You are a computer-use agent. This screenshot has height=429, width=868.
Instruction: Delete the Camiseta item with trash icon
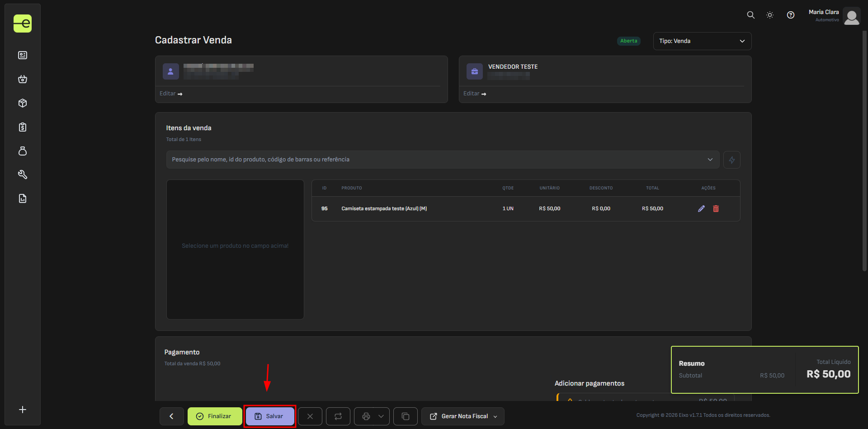pos(716,208)
